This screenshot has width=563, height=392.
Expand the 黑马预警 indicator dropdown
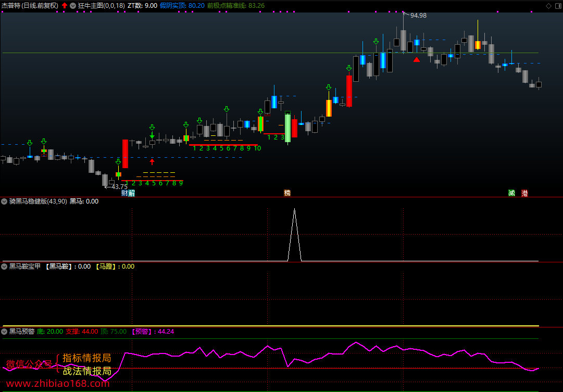click(4, 331)
